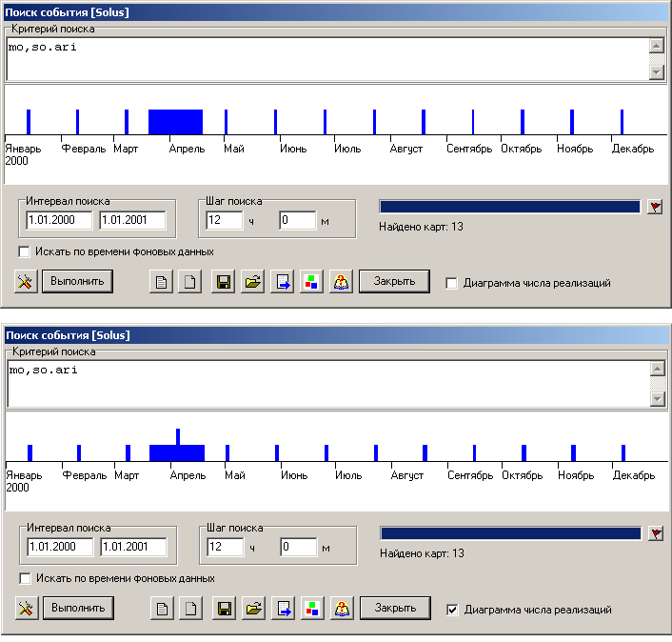Open the red arrow dropdown beside the bottom progress bar
This screenshot has width=672, height=642.
click(655, 533)
